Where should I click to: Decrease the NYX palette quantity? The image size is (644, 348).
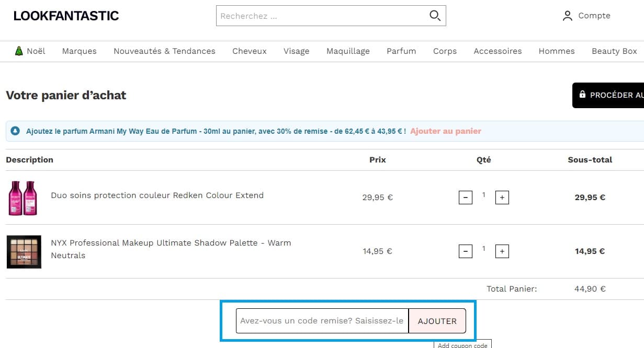465,251
